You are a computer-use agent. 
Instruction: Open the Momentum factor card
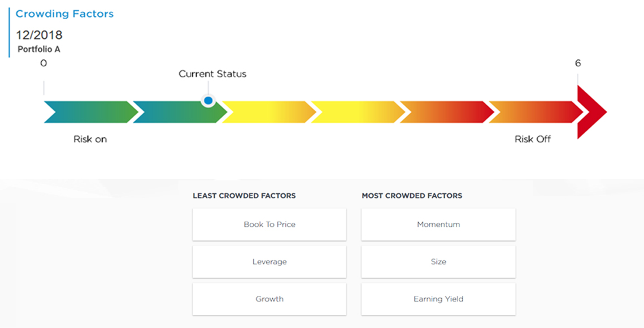(438, 225)
